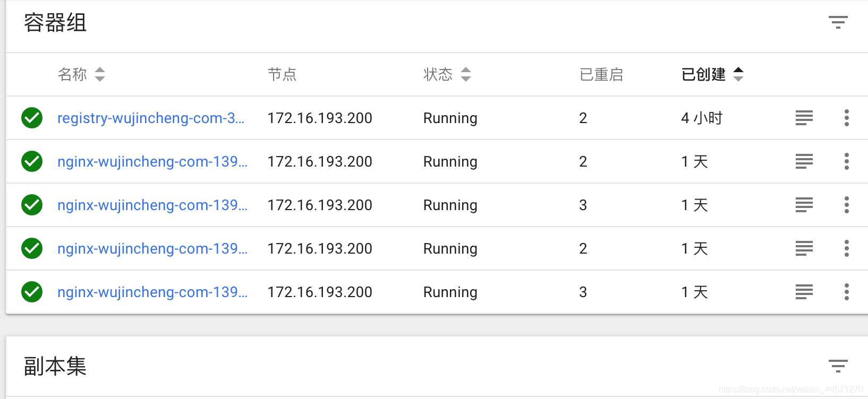868x399 pixels.
Task: Open the filter icon for the 容器组 card
Action: pos(838,22)
